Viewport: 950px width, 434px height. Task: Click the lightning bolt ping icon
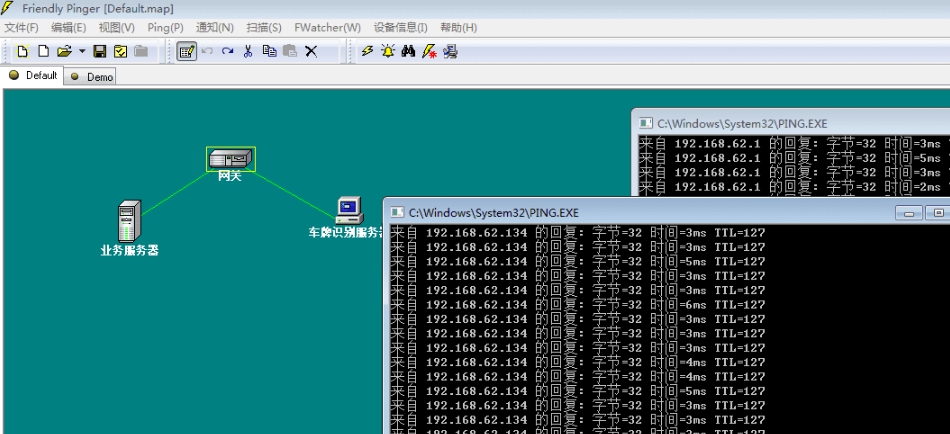tap(367, 51)
